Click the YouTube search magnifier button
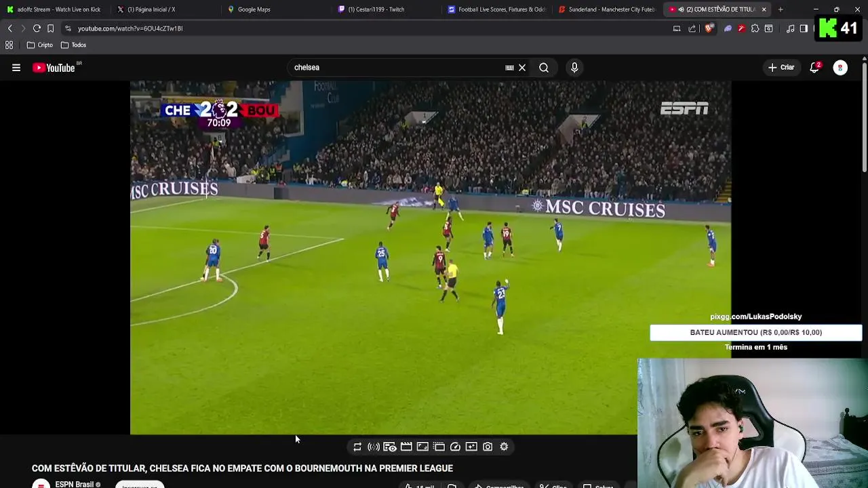 [x=544, y=68]
